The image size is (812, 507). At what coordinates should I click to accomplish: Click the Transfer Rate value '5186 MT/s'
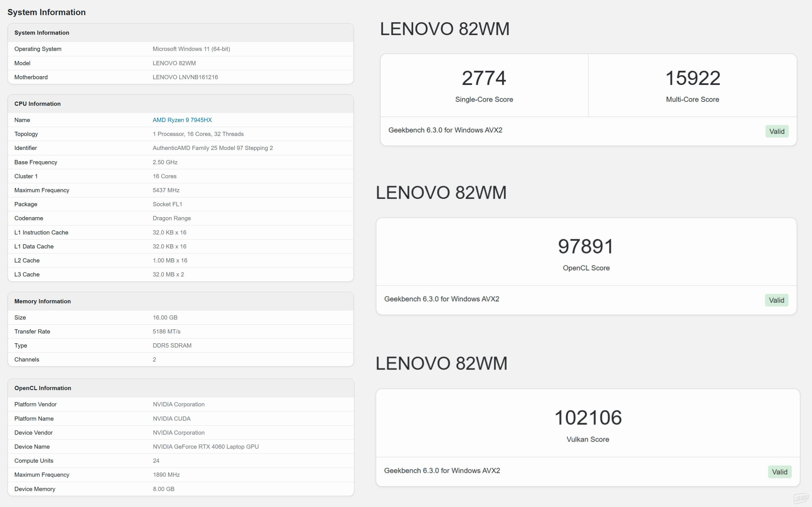click(x=166, y=331)
